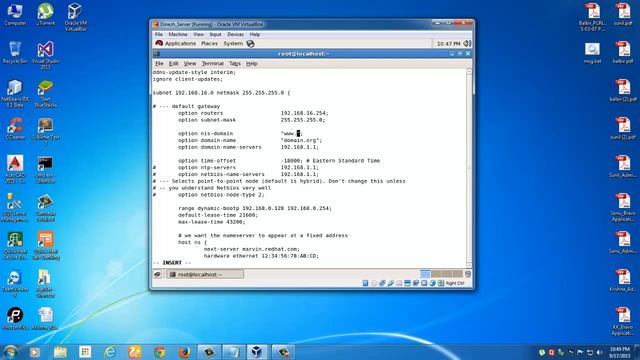Image resolution: width=640 pixels, height=360 pixels.
Task: Open terminal File menu
Action: pyautogui.click(x=159, y=64)
